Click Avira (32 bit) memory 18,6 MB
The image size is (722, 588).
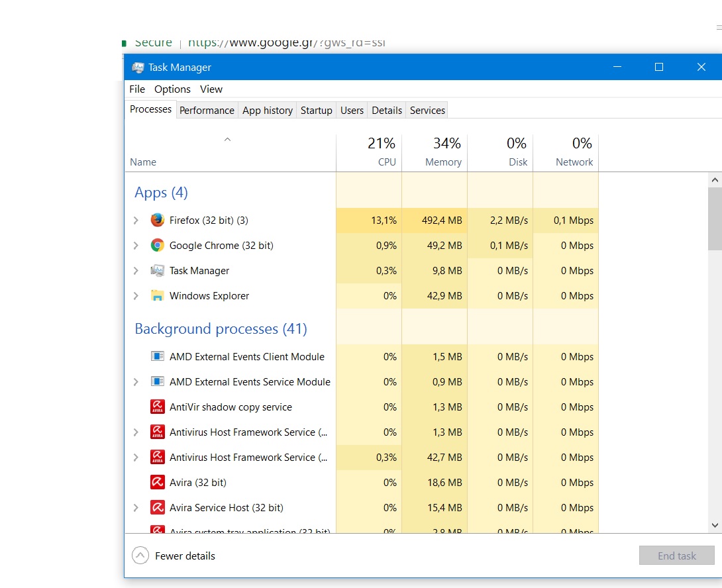444,483
